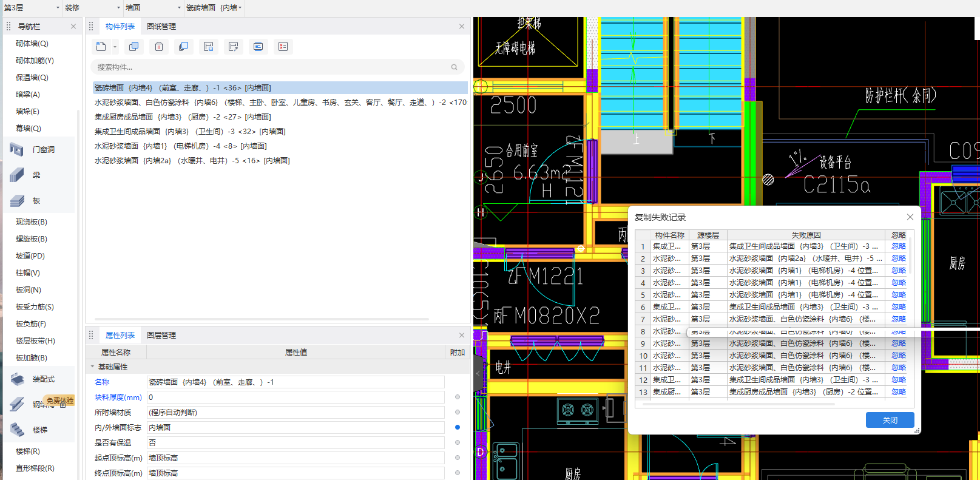The image size is (980, 480).
Task: Click the 名称 property link
Action: click(102, 382)
